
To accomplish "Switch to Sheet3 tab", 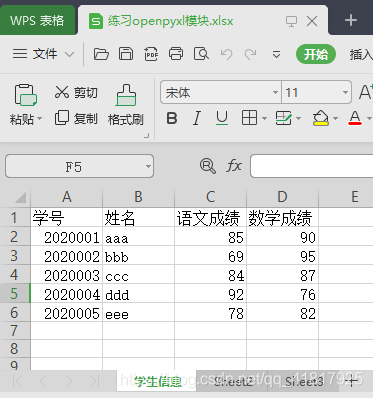I will 304,381.
